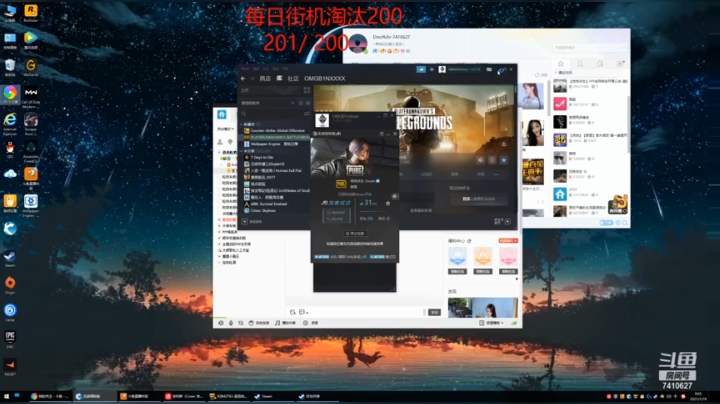This screenshot has height=404, width=720.
Task: Open the streamer thumbnail in the discovery section
Action: pyautogui.click(x=483, y=308)
